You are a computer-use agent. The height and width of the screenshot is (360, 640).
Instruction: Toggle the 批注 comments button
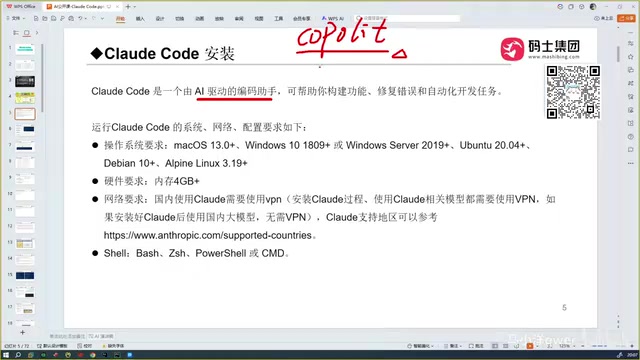click(x=476, y=346)
